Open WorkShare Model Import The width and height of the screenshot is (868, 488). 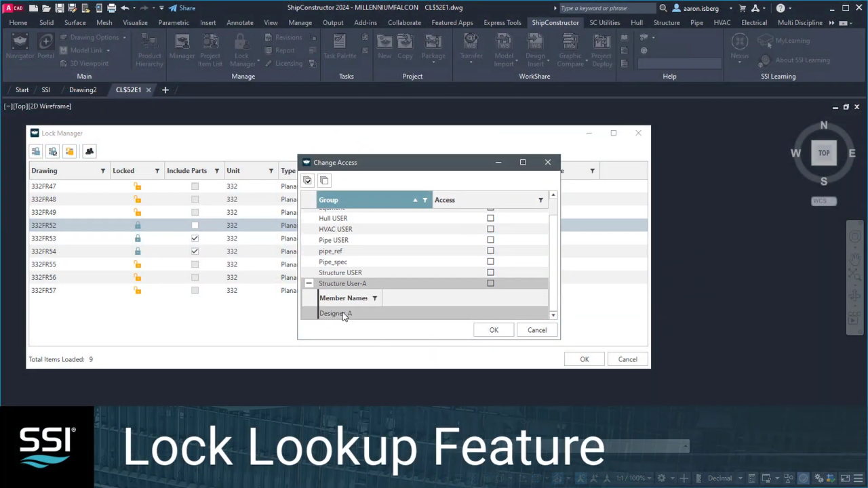tap(504, 51)
